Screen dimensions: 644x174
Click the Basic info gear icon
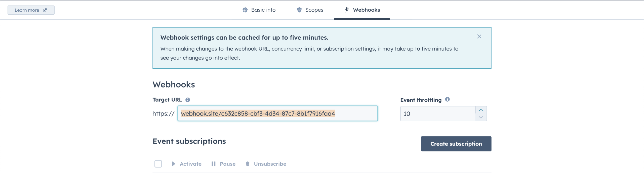click(x=245, y=10)
